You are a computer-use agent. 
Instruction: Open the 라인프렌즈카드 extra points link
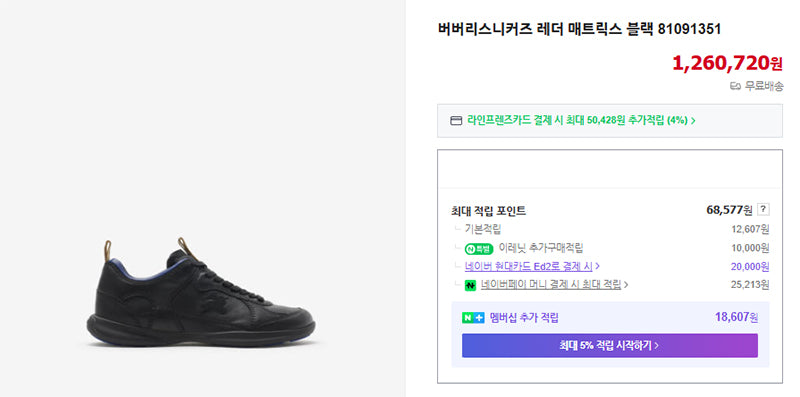pos(581,121)
